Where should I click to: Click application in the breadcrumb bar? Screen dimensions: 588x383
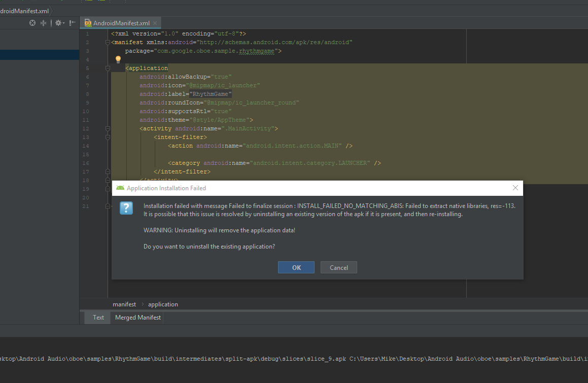point(163,304)
